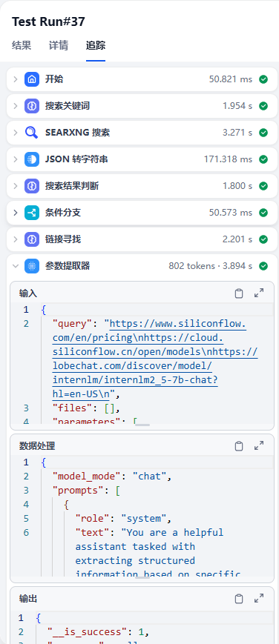Expand the 输入 panel to fullscreen

(x=259, y=293)
